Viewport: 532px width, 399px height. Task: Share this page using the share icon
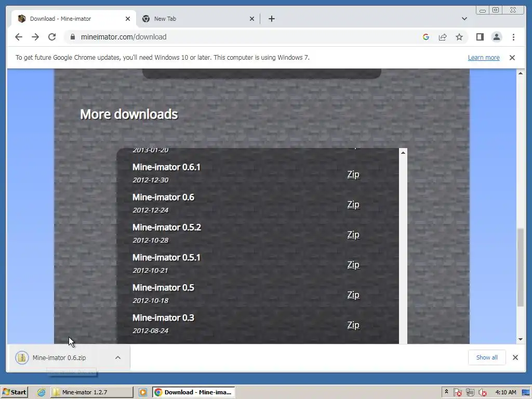point(443,37)
